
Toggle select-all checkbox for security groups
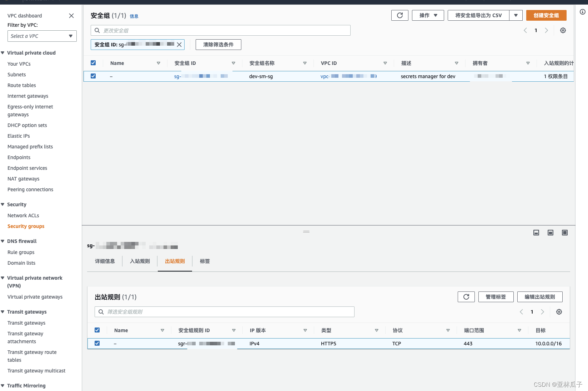coord(93,63)
